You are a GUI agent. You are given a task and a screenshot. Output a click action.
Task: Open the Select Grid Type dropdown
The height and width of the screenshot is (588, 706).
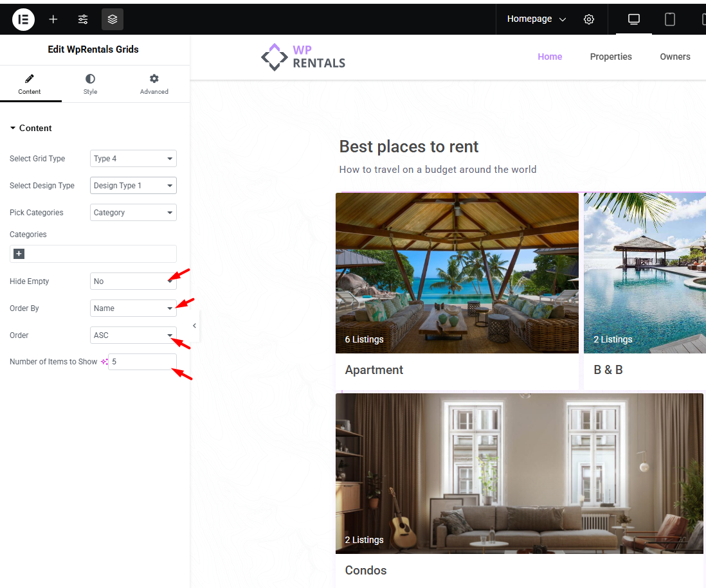click(133, 159)
